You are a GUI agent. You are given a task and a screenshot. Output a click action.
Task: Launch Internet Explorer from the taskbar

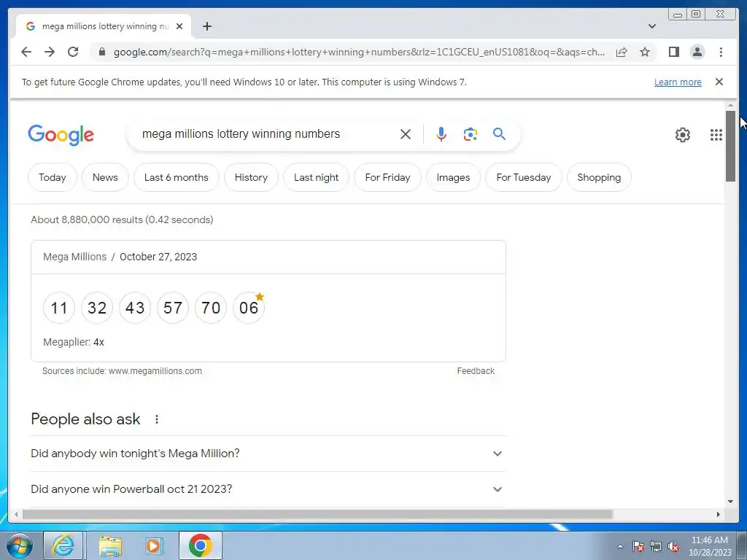(x=63, y=545)
